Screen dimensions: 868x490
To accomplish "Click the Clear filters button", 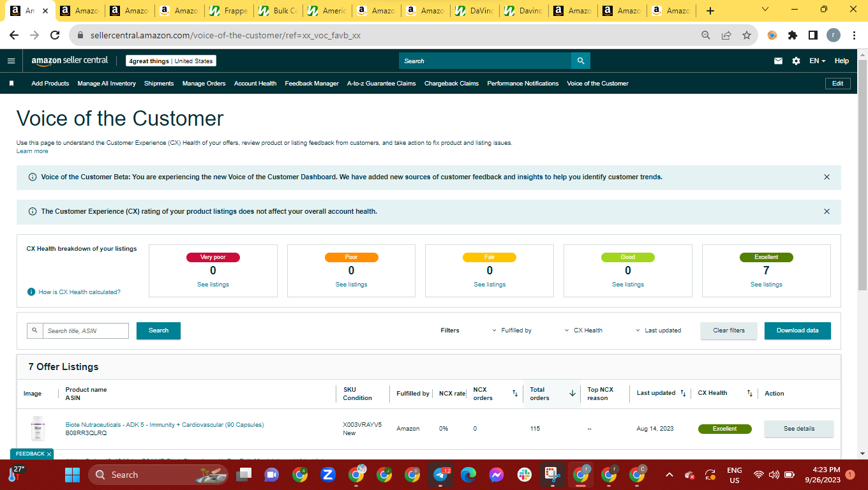I will tap(729, 330).
